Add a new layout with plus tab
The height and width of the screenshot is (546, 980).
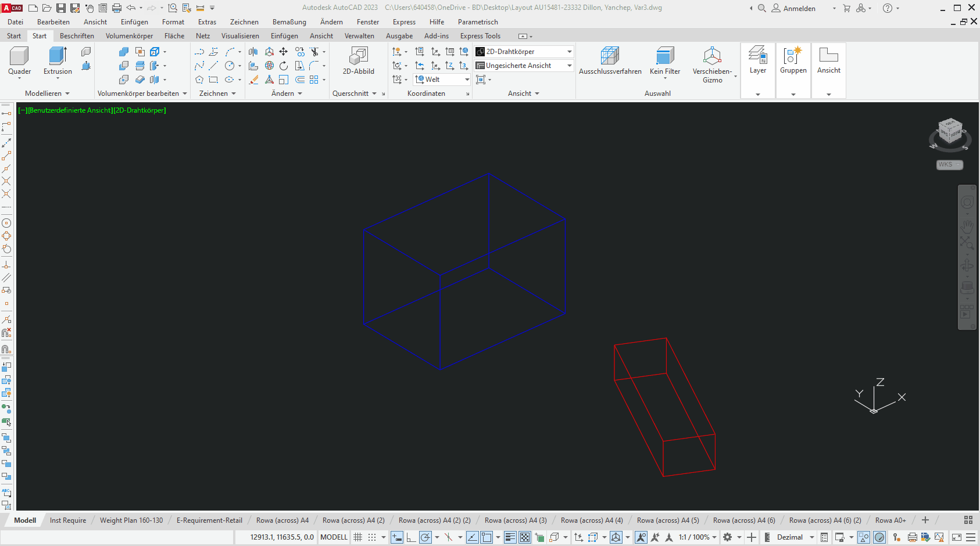click(x=925, y=520)
